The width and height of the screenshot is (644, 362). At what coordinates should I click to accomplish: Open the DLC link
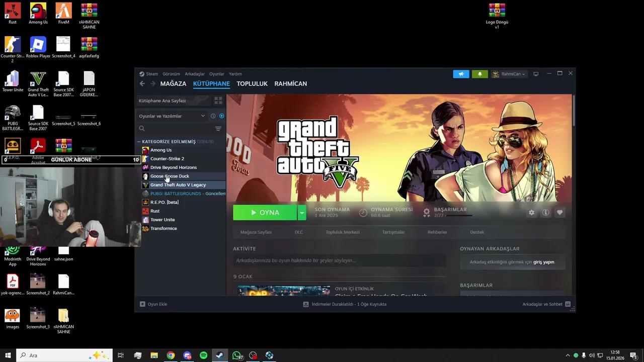(299, 232)
